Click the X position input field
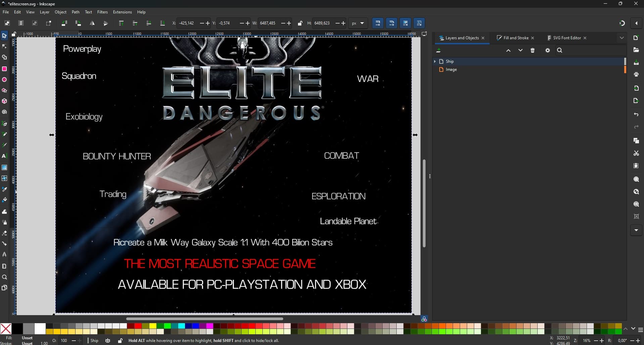644x345 pixels. click(188, 23)
